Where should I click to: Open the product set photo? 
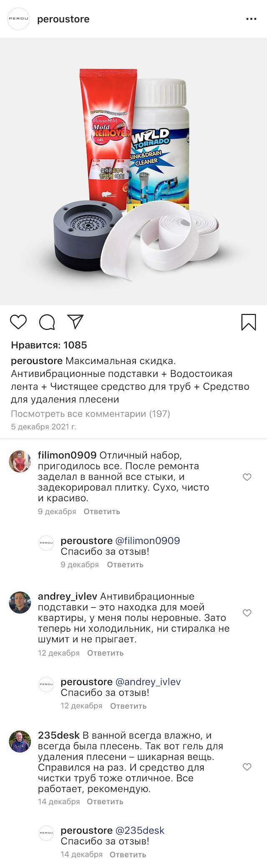click(x=133, y=171)
